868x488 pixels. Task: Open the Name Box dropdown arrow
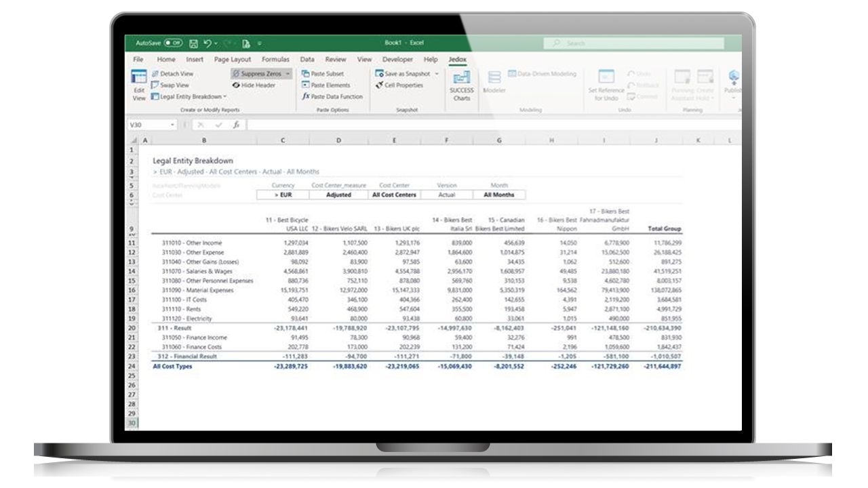click(x=173, y=125)
